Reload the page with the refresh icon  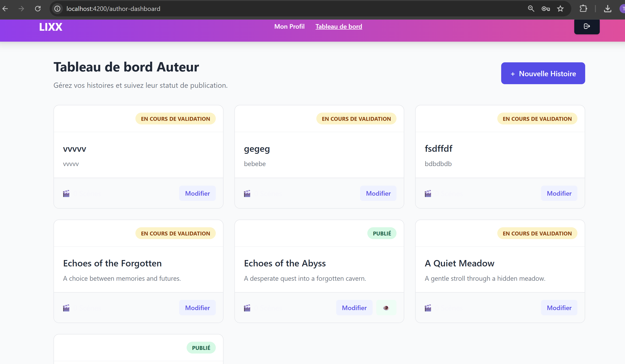(38, 9)
